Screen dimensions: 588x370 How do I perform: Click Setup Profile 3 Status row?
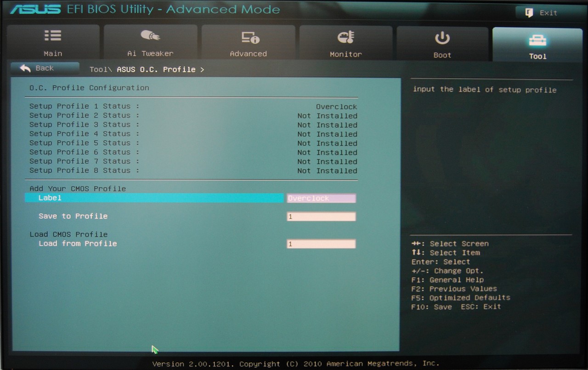tap(193, 125)
